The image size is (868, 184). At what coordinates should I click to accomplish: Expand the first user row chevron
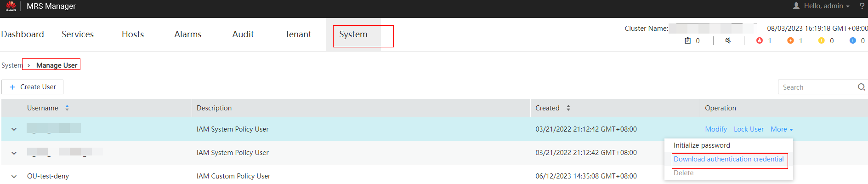tap(14, 129)
